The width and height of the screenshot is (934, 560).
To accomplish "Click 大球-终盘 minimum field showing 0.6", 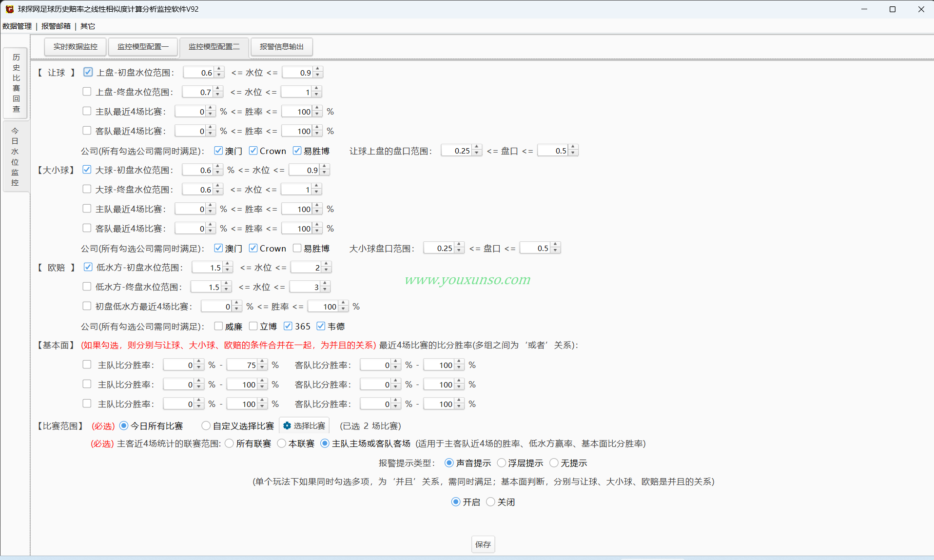I will 198,190.
